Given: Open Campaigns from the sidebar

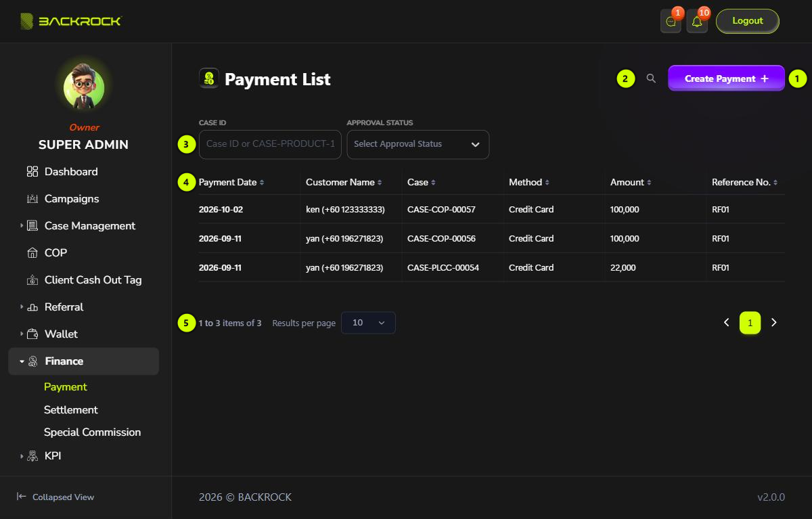Looking at the screenshot, I should click(x=72, y=199).
